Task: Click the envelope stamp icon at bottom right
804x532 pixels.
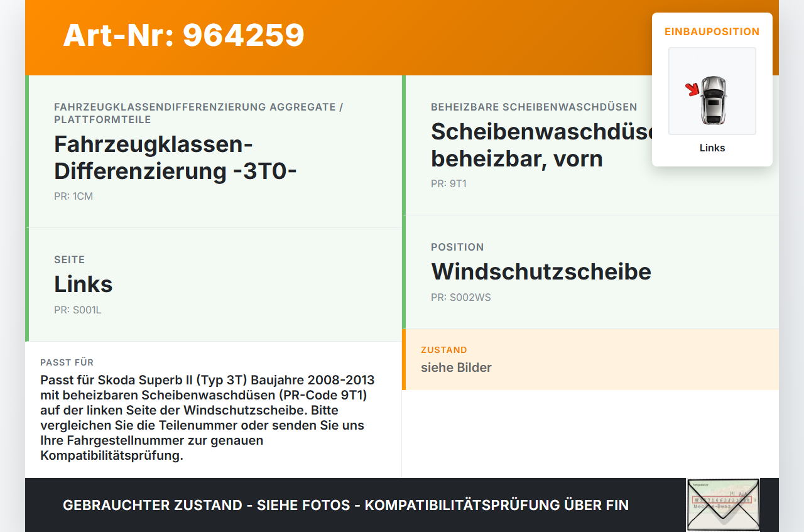Action: (722, 505)
